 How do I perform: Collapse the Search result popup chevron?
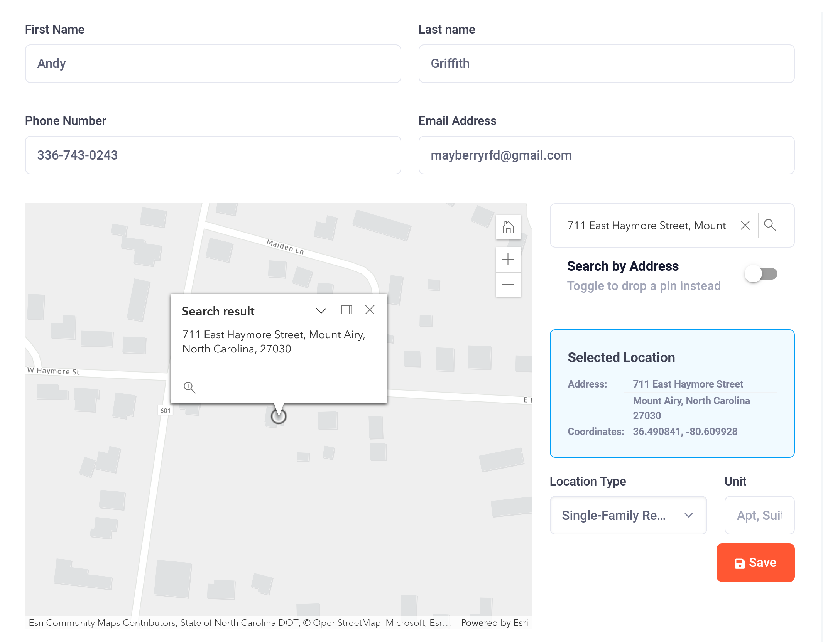(321, 310)
